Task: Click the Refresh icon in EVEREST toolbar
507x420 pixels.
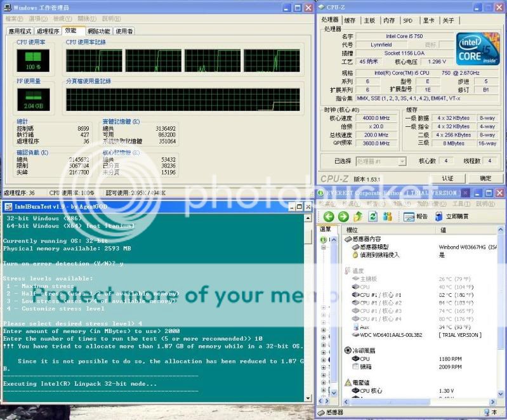Action: [373, 216]
